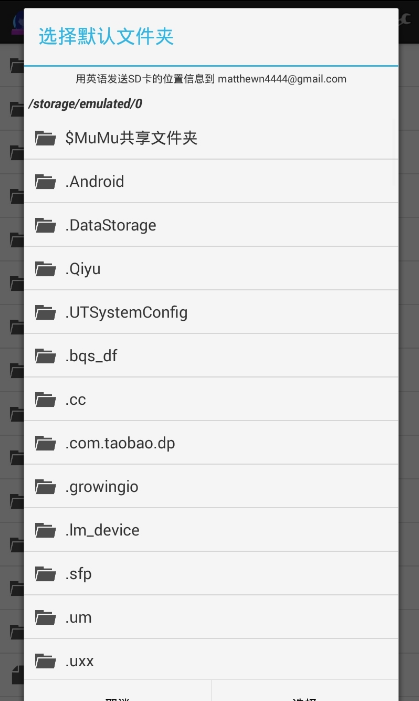Click the 选择默认文件夹 dialog title
The height and width of the screenshot is (701, 419).
pos(106,36)
